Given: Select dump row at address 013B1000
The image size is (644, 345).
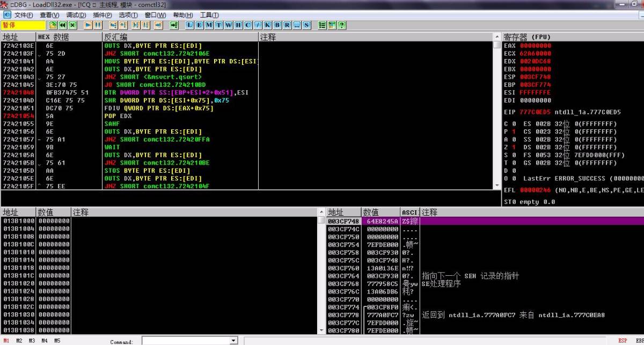Looking at the screenshot, I should click(159, 221).
